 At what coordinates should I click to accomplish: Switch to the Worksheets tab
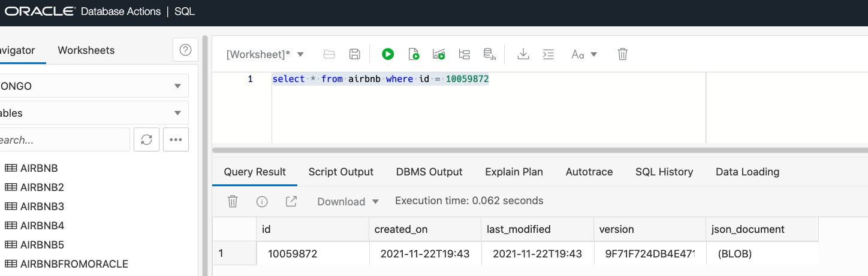[86, 50]
